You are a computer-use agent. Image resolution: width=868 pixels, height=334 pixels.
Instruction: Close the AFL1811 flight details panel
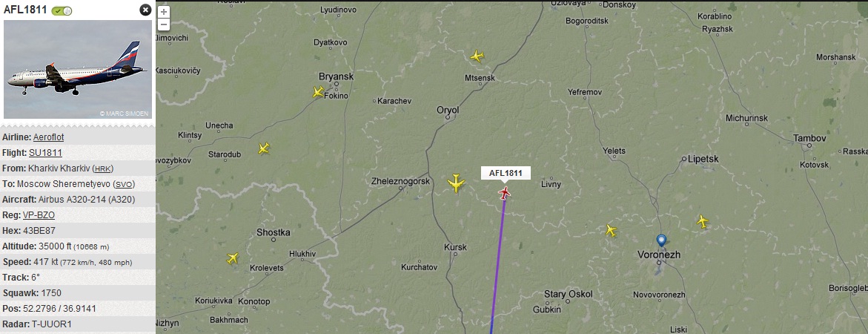[145, 10]
